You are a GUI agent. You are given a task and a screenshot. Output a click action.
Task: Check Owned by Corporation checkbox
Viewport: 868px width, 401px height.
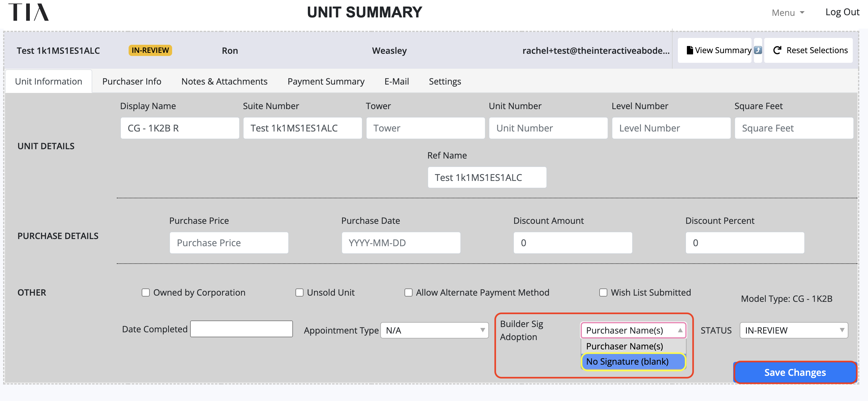click(x=146, y=293)
